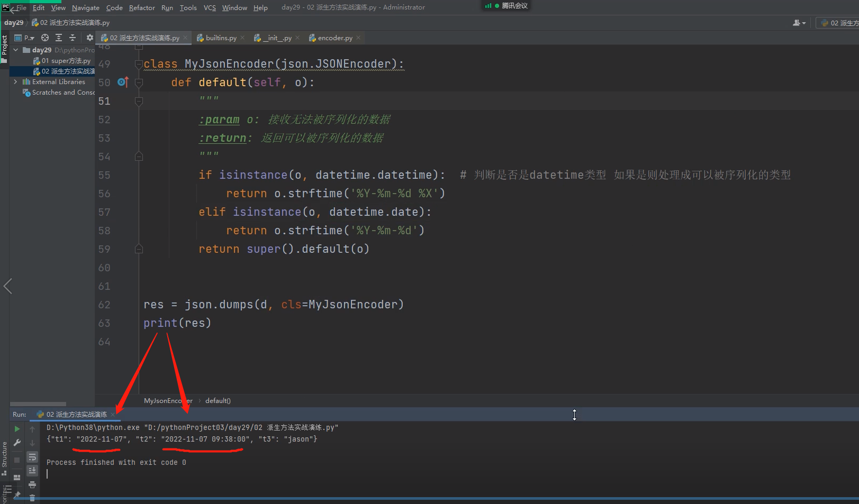859x504 pixels.
Task: Rerun the script with the green play icon
Action: click(17, 429)
